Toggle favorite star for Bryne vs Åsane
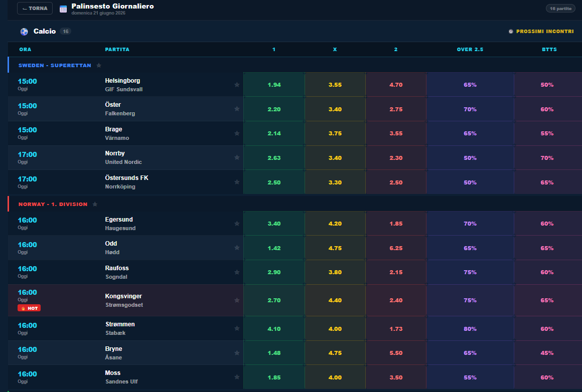Screen dimensions: 582x392 coord(237,353)
